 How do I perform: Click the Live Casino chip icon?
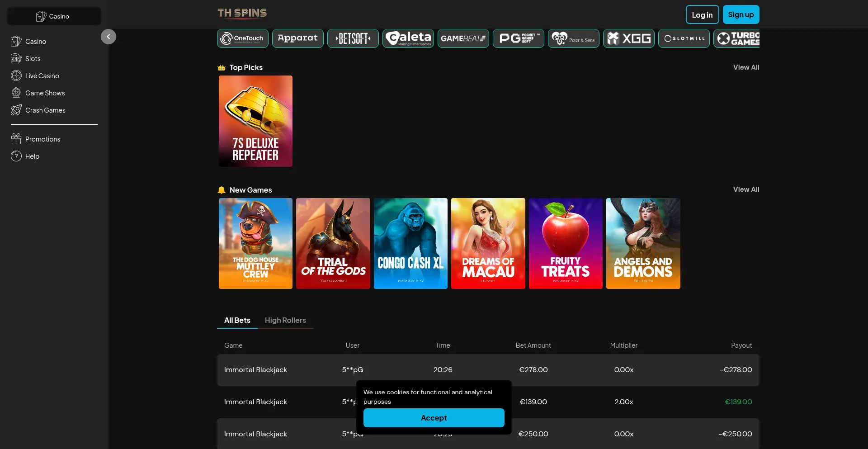[16, 76]
